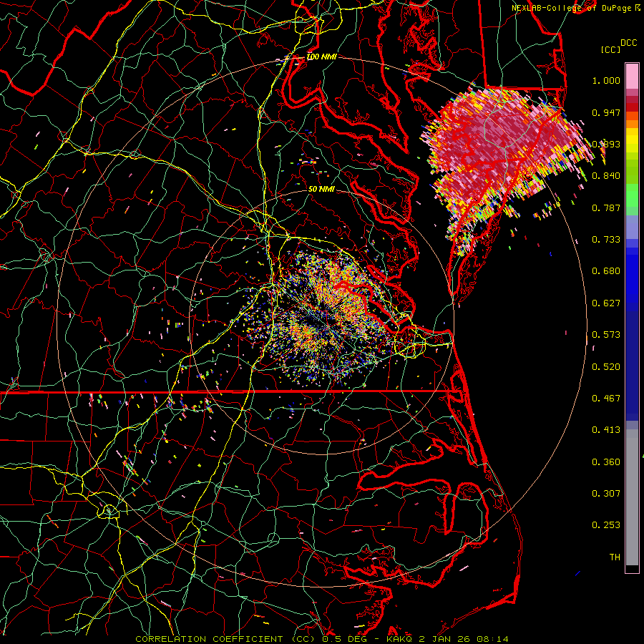Viewport: 644px width, 644px height.
Task: Click the 0.467 scale label
Action: [x=606, y=399]
